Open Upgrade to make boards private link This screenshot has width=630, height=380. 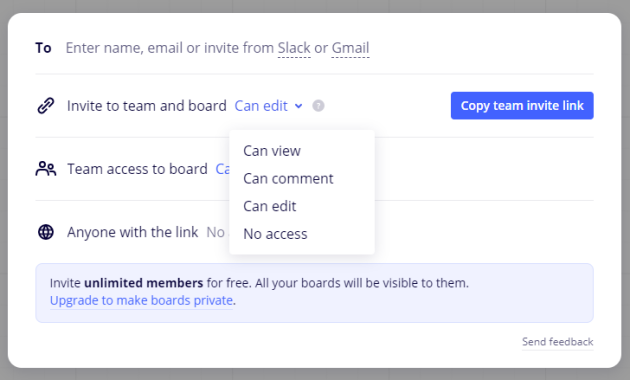click(141, 300)
